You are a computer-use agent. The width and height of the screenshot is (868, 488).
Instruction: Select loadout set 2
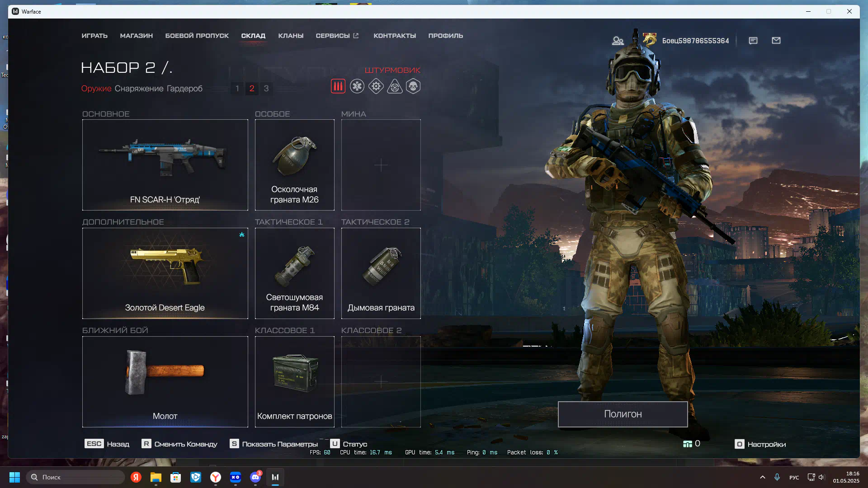click(x=252, y=89)
